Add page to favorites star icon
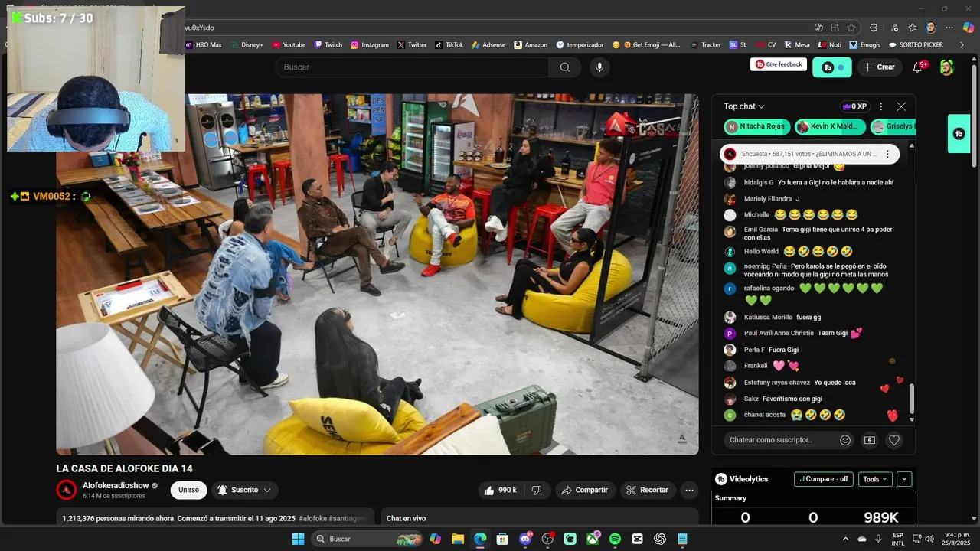 [851, 28]
